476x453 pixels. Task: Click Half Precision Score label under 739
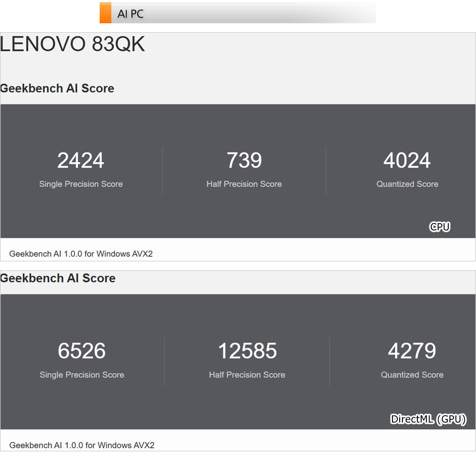[x=244, y=184]
